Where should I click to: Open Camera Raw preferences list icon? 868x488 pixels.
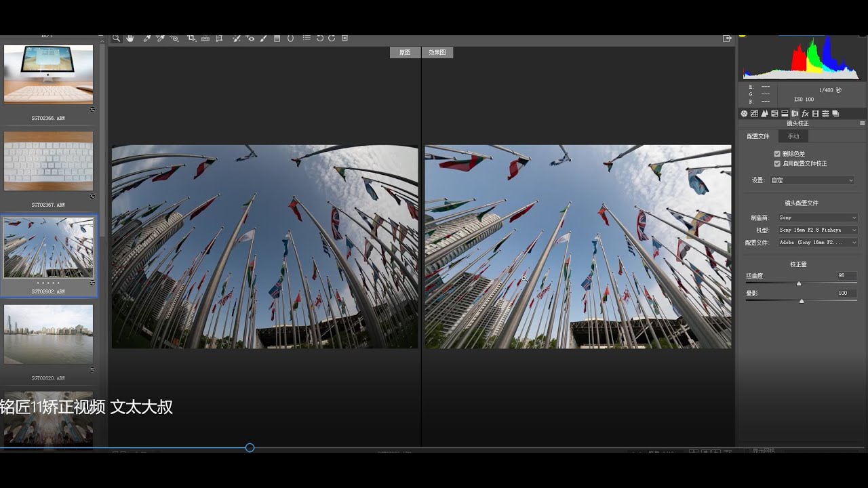coord(307,39)
